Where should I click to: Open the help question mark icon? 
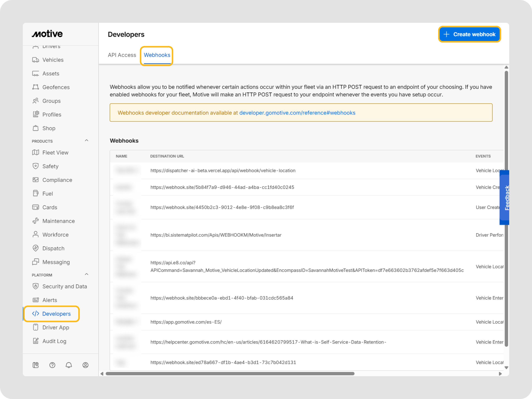(x=52, y=365)
